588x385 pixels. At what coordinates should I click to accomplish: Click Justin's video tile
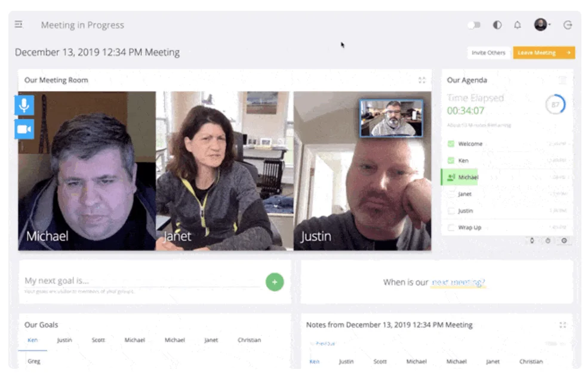(362, 171)
